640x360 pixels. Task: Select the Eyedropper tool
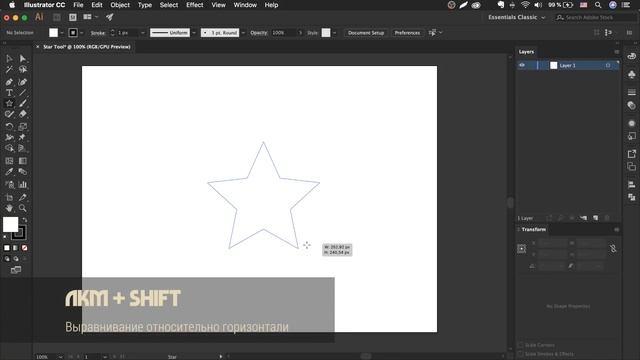point(9,171)
